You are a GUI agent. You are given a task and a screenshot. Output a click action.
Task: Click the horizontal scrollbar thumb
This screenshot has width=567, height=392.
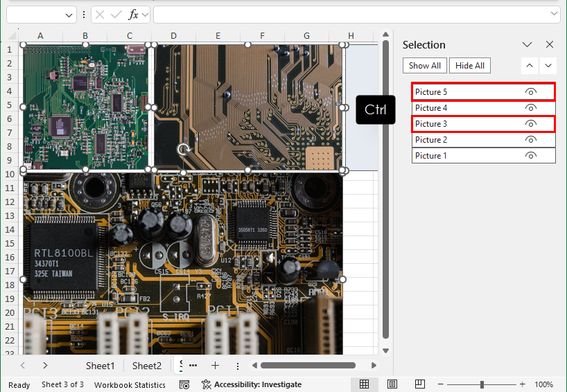coord(308,365)
